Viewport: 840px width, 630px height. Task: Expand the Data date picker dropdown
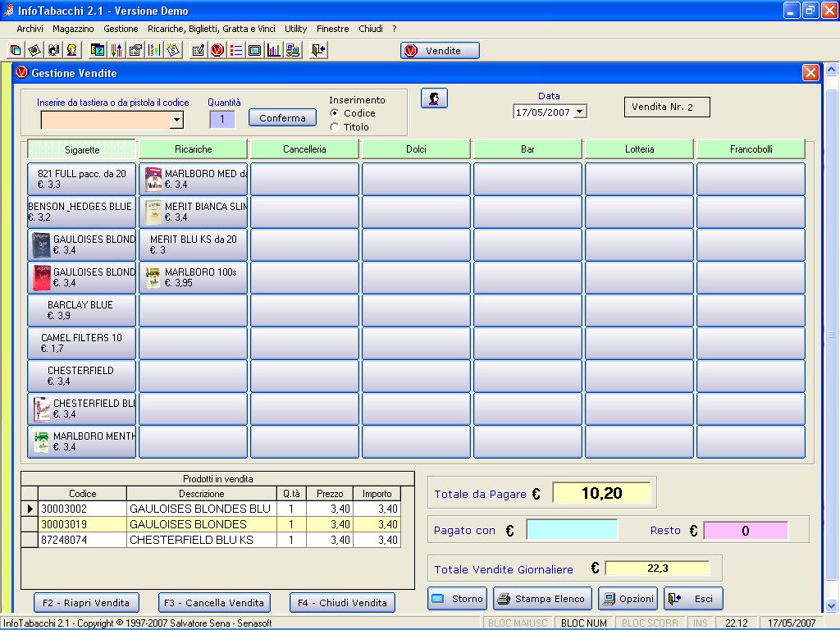click(x=581, y=112)
